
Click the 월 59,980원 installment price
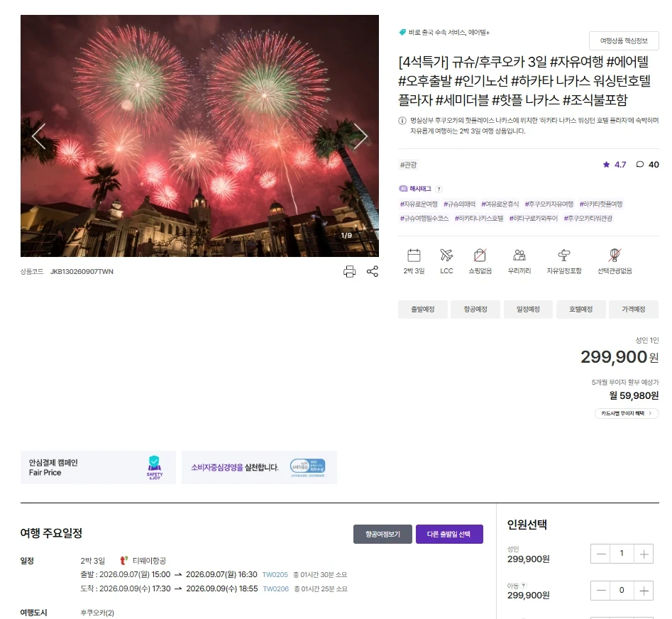point(634,395)
